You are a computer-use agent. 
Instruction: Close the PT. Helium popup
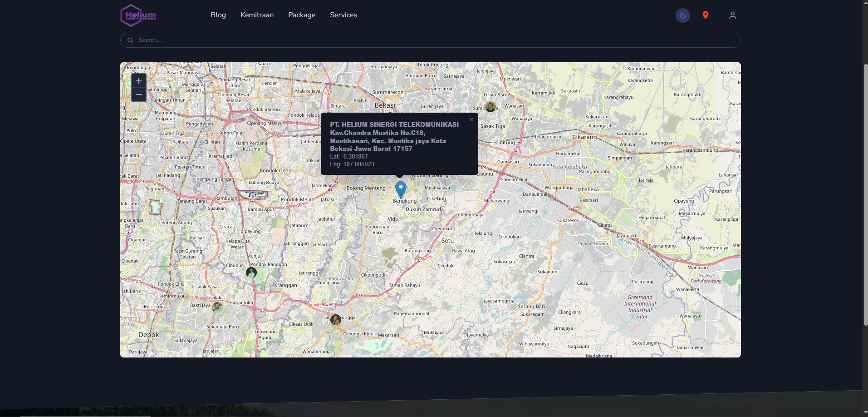click(471, 120)
